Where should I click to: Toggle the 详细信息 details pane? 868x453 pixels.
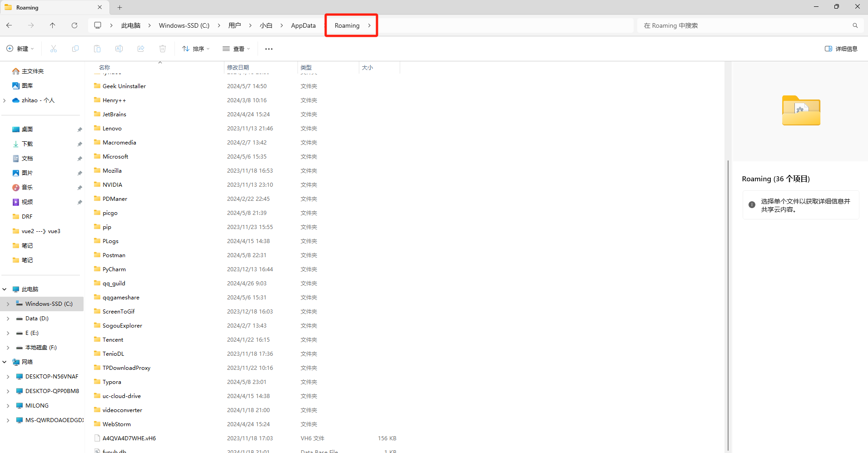pos(841,49)
